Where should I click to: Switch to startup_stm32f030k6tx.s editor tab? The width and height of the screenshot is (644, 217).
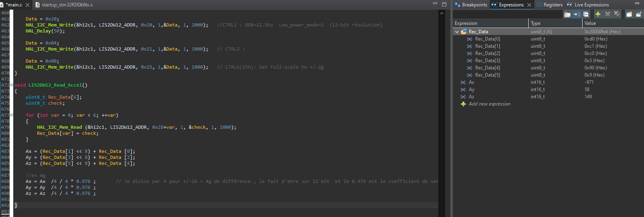(x=67, y=5)
